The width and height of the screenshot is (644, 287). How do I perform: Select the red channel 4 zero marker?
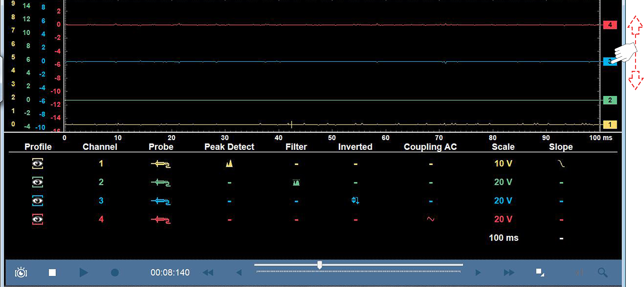(x=610, y=25)
